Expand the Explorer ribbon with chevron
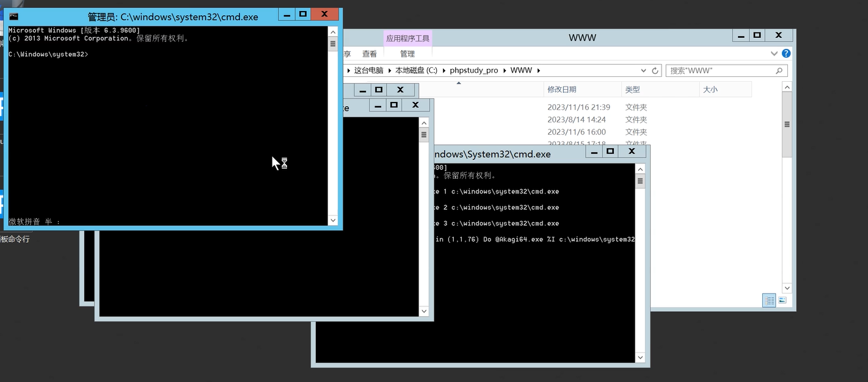Screen dimensions: 868x382 coord(775,54)
